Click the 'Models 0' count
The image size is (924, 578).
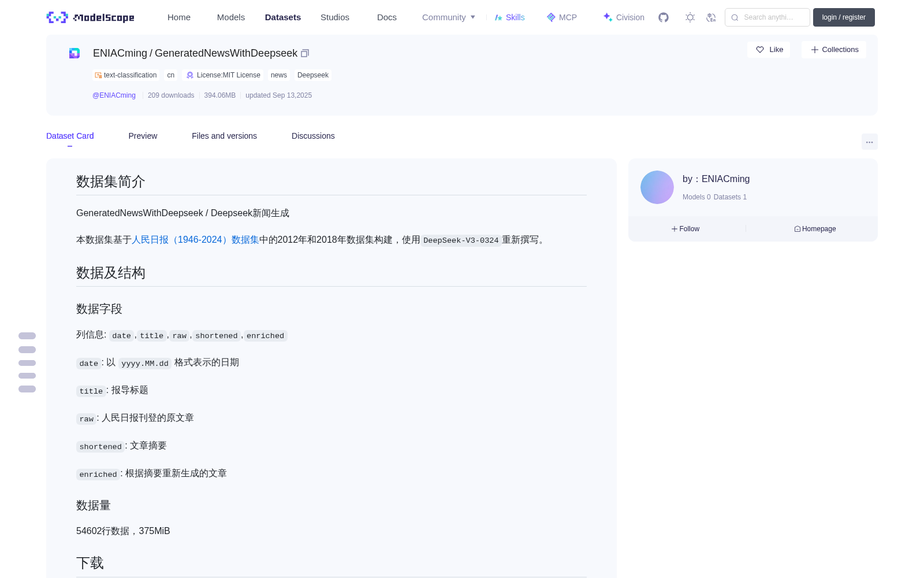(x=696, y=197)
